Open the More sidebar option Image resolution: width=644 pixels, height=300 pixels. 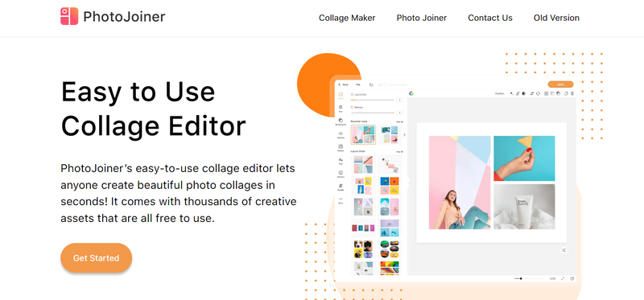coord(341,201)
